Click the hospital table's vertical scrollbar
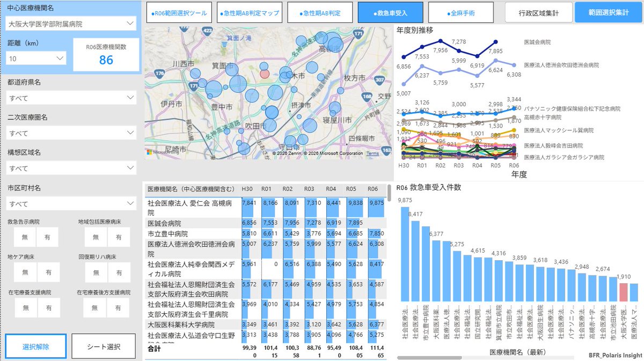 [x=389, y=193]
